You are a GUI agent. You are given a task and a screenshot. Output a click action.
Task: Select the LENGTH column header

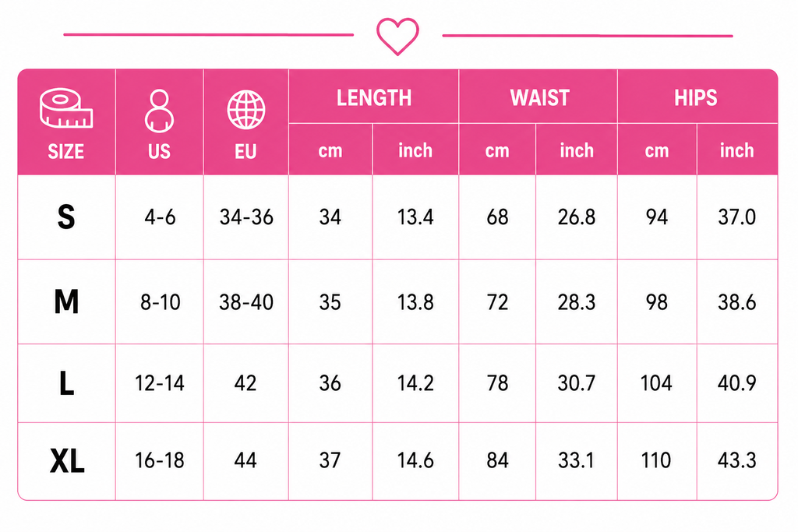coord(374,97)
